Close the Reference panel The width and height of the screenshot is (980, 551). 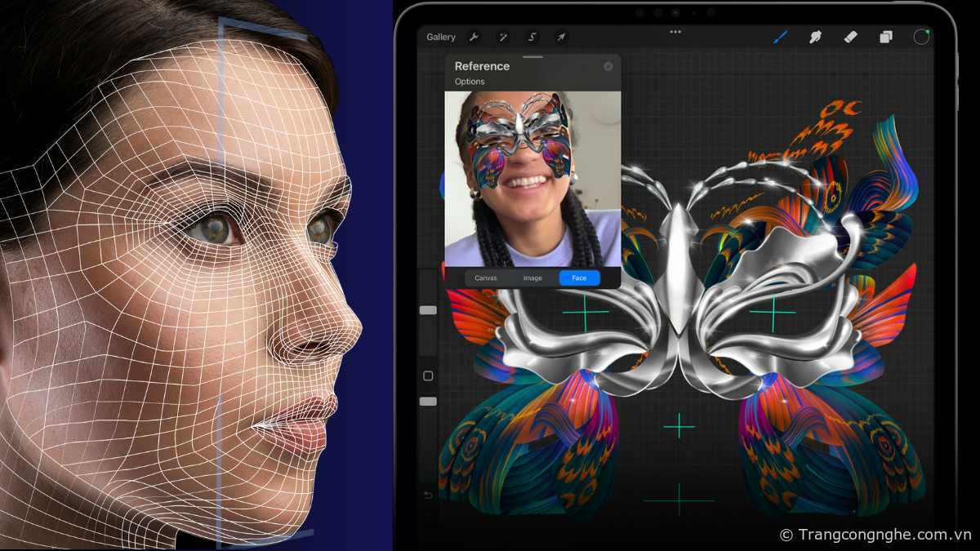[x=608, y=66]
